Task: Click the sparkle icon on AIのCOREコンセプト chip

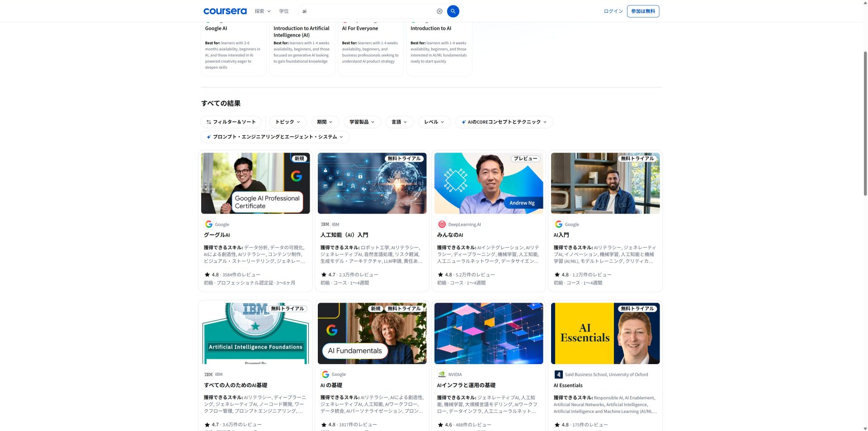Action: click(x=463, y=122)
